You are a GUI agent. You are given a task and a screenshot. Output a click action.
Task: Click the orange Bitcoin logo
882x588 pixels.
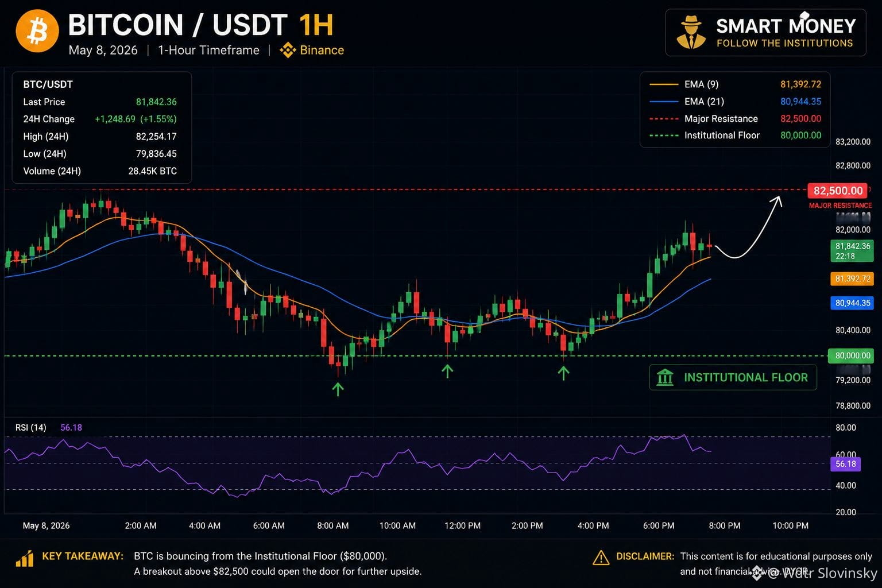37,30
